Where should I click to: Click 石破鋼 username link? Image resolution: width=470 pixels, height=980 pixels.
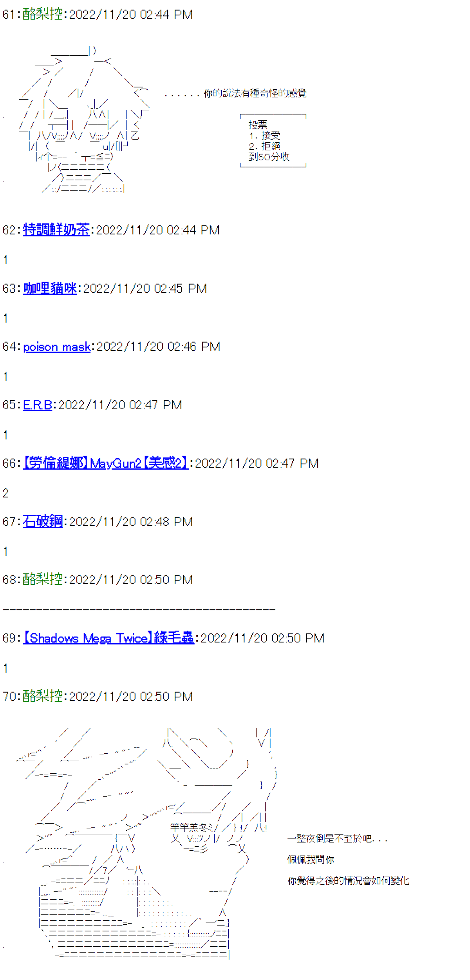tap(43, 521)
